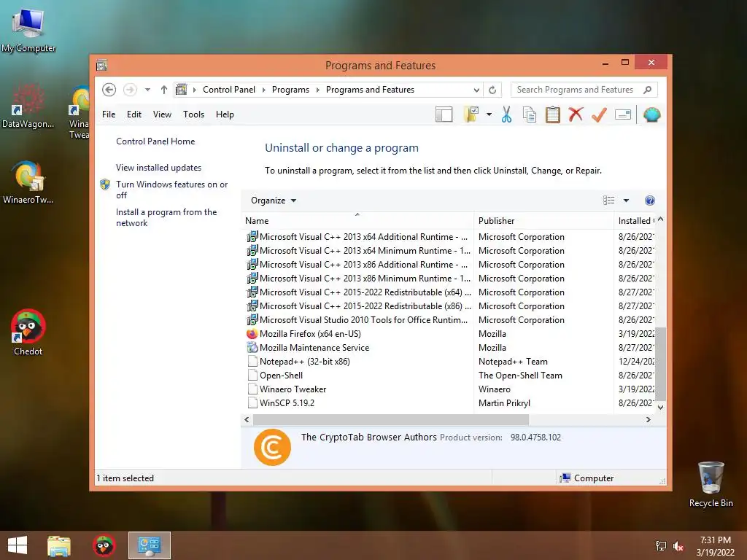The width and height of the screenshot is (747, 560).
Task: Click the folder options checklist icon
Action: click(x=471, y=114)
